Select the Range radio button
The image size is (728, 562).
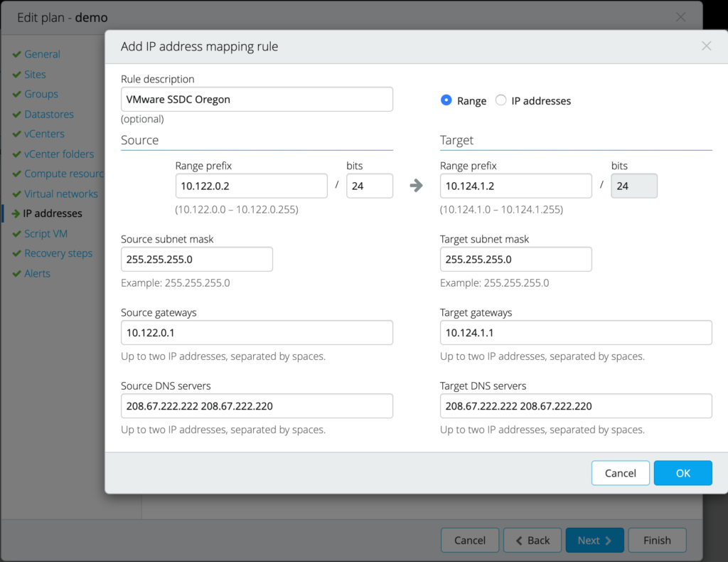pos(446,100)
